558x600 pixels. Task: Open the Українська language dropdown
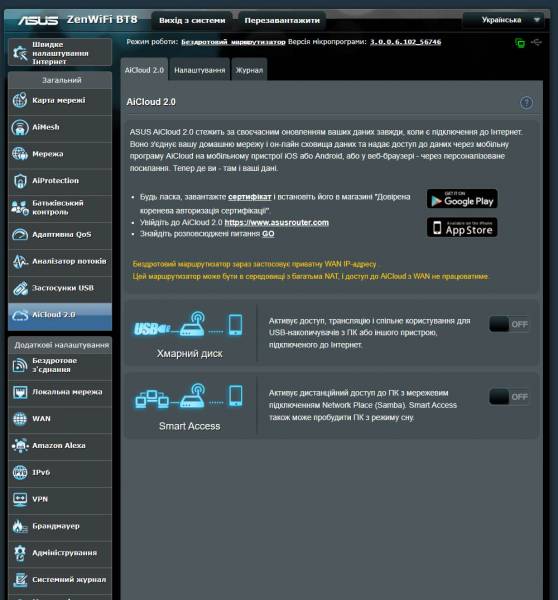(503, 20)
